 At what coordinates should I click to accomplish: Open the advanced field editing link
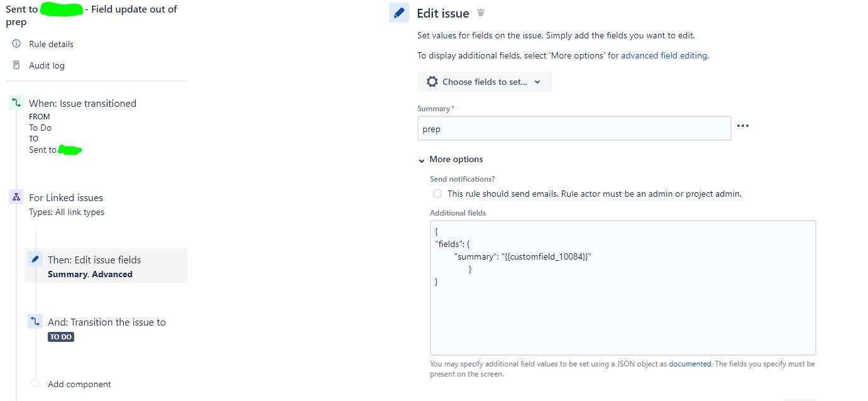tap(664, 55)
